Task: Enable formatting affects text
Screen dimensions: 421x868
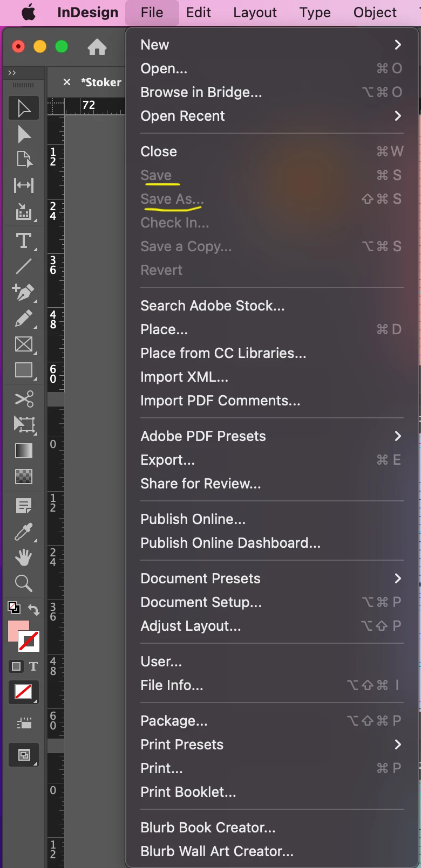Action: [33, 666]
